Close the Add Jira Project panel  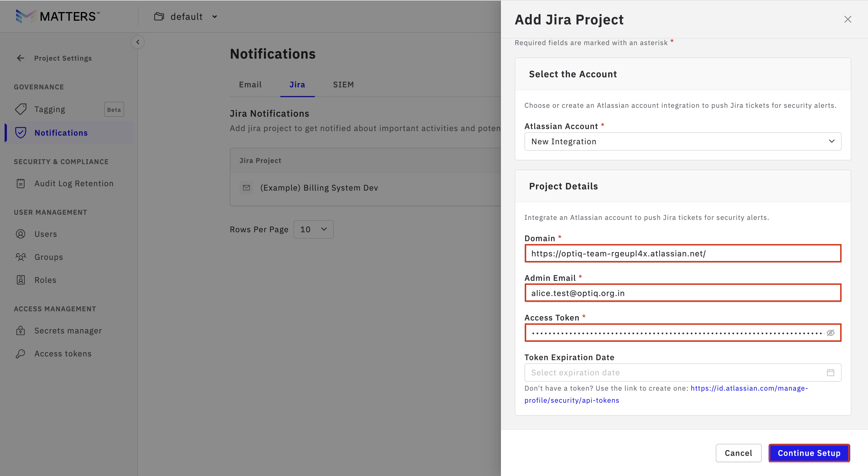pyautogui.click(x=848, y=20)
